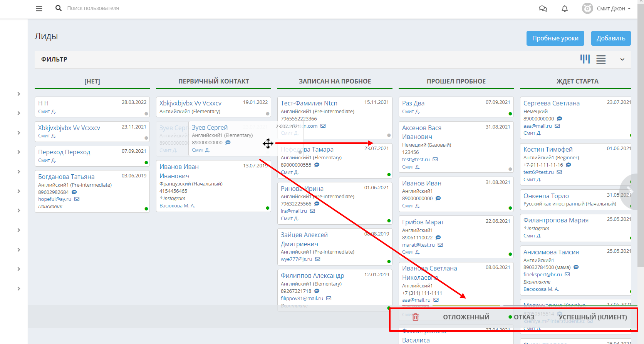Click SMS icon next to 89032784500 (мама)
Viewport: 644px width, 344px height.
[576, 267]
